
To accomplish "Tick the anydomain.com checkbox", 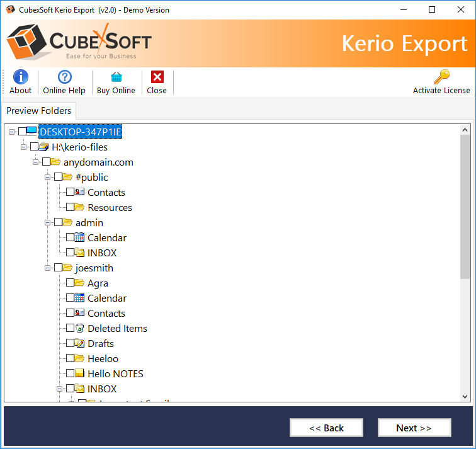I will (x=46, y=161).
